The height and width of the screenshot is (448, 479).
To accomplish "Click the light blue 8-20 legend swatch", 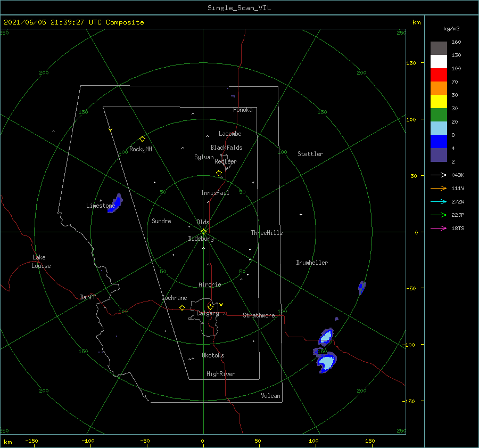I will tap(439, 128).
